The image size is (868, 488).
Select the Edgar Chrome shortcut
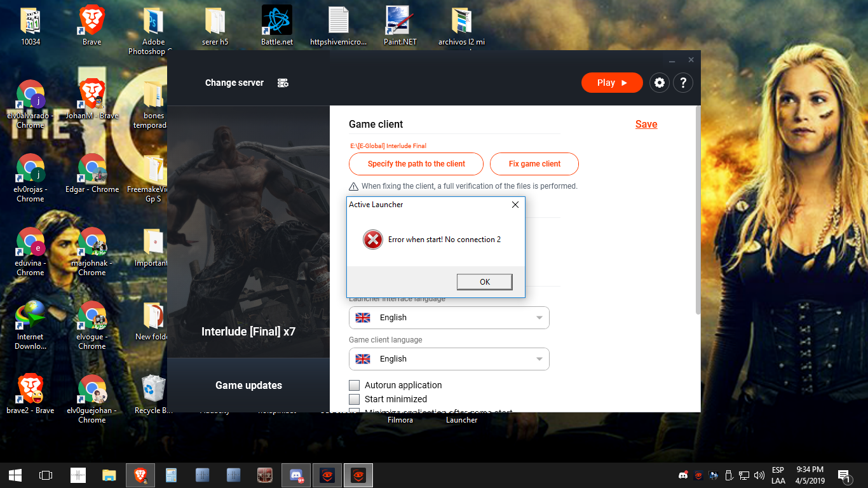pos(92,173)
